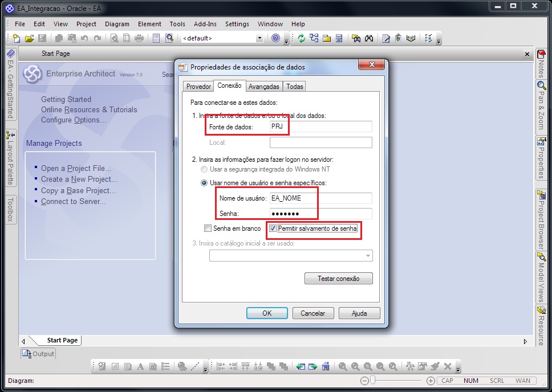Select the Conexão tab
The width and height of the screenshot is (552, 392).
click(229, 85)
